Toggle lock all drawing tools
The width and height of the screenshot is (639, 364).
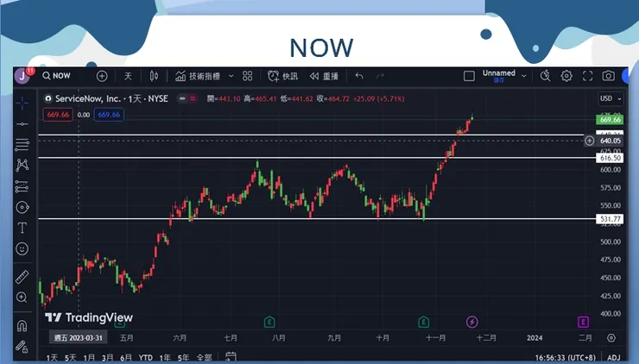tap(22, 346)
